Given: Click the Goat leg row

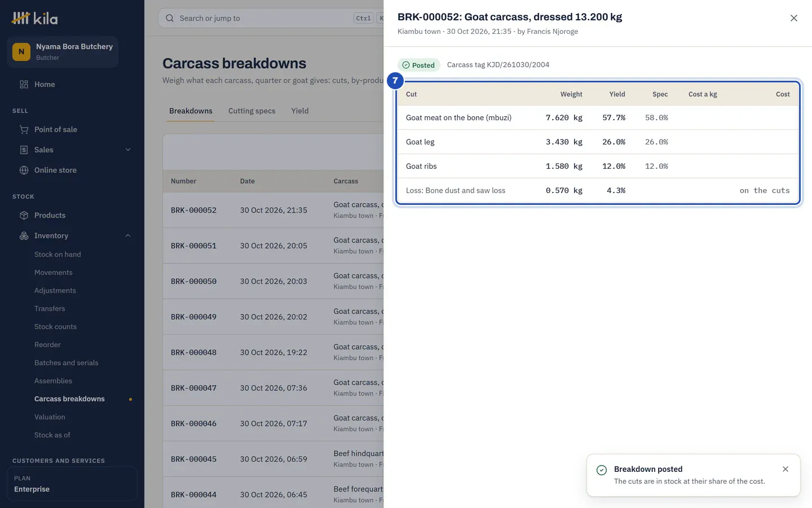Looking at the screenshot, I should click(598, 142).
